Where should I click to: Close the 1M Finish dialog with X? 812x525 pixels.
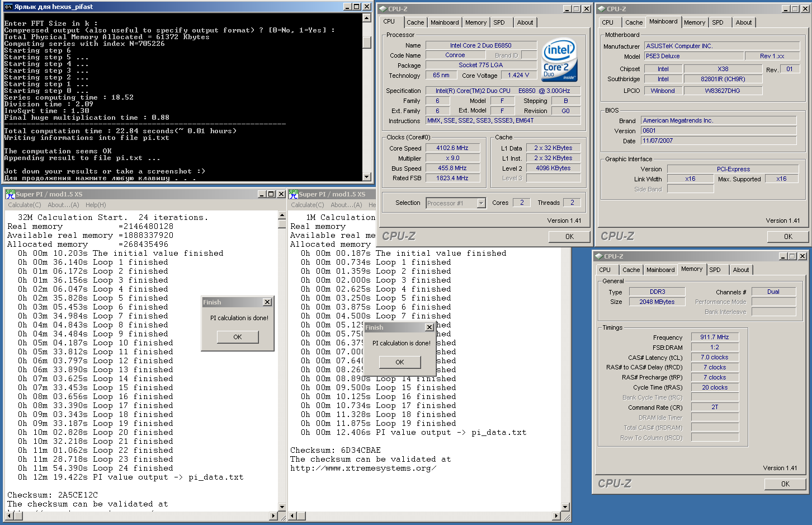click(x=429, y=327)
